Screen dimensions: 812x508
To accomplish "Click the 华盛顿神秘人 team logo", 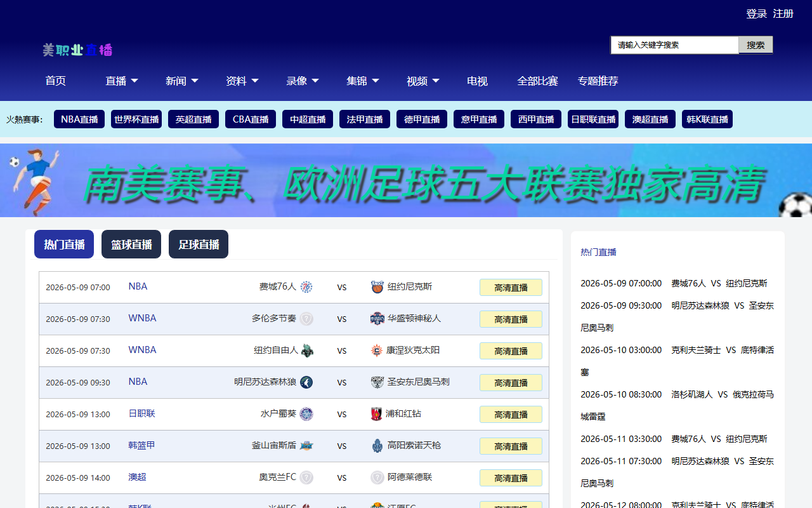I will point(377,319).
